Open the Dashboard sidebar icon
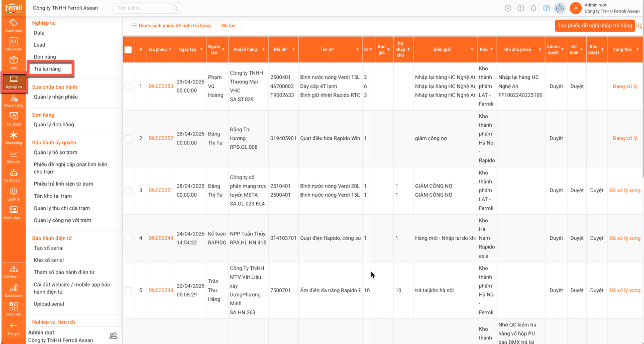The width and height of the screenshot is (644, 344). coord(14,291)
